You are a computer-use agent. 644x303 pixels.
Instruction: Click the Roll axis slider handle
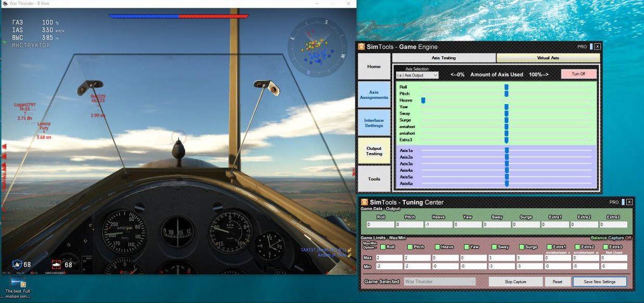click(x=506, y=87)
